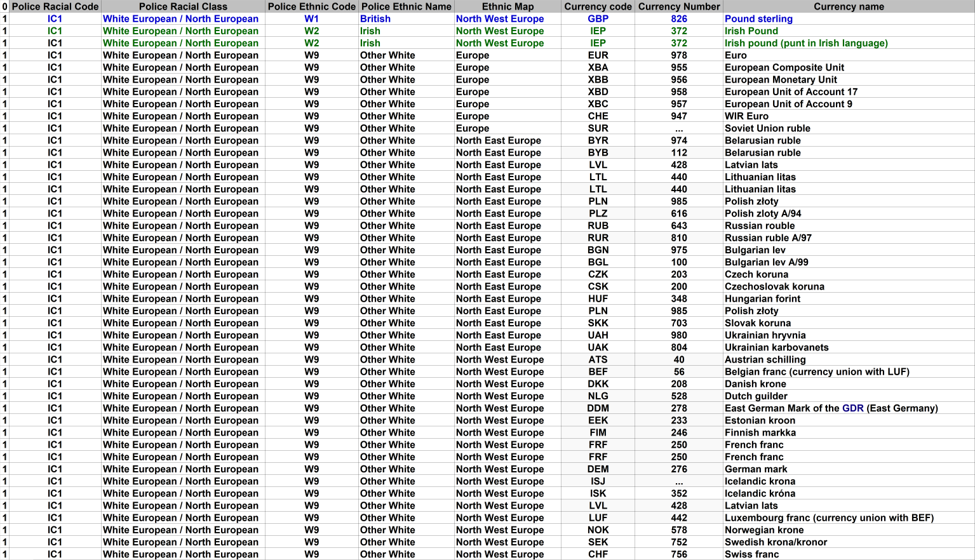Select the "Police Racial Class" column header

click(x=183, y=6)
